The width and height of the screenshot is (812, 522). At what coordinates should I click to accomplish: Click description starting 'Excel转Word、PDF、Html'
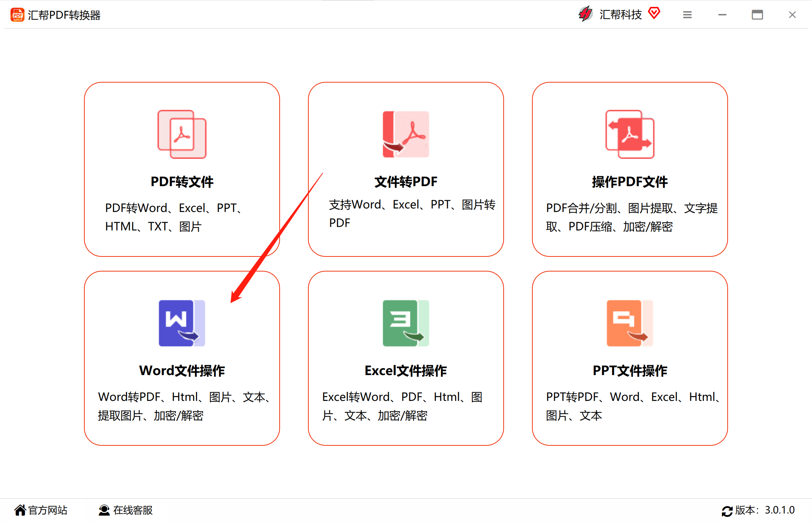[402, 406]
